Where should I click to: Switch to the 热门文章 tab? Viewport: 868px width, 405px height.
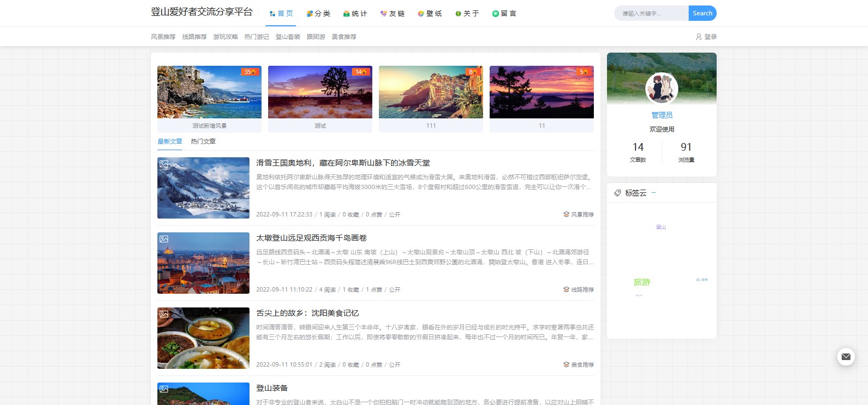[203, 141]
